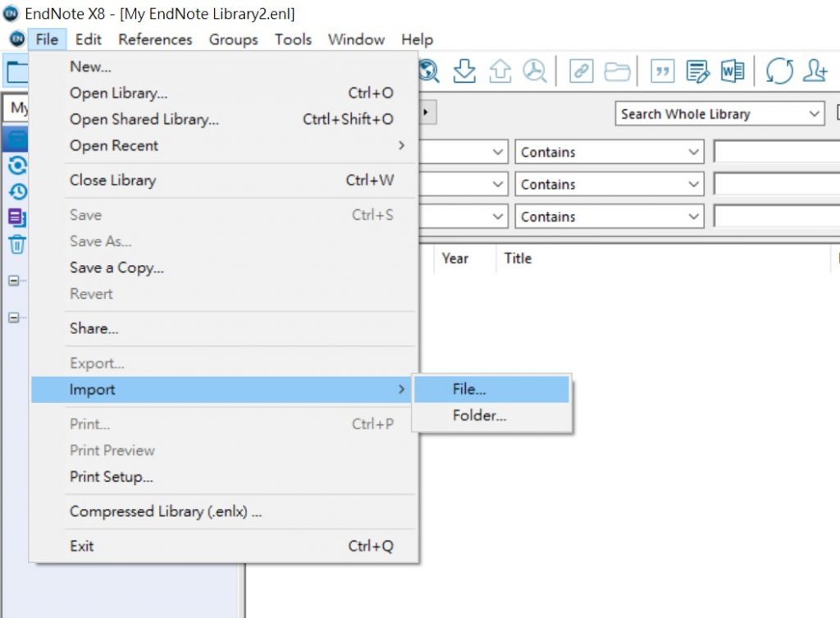Click the Open Link icon

point(582,71)
